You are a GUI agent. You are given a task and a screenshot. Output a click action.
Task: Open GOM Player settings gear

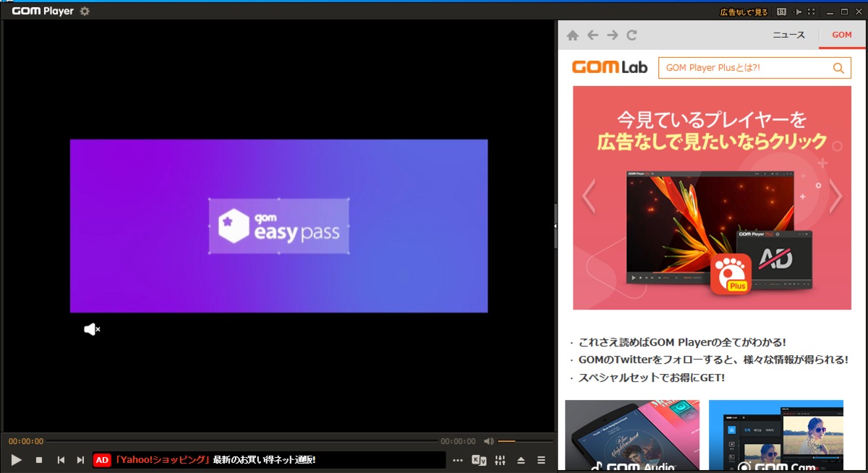[85, 12]
